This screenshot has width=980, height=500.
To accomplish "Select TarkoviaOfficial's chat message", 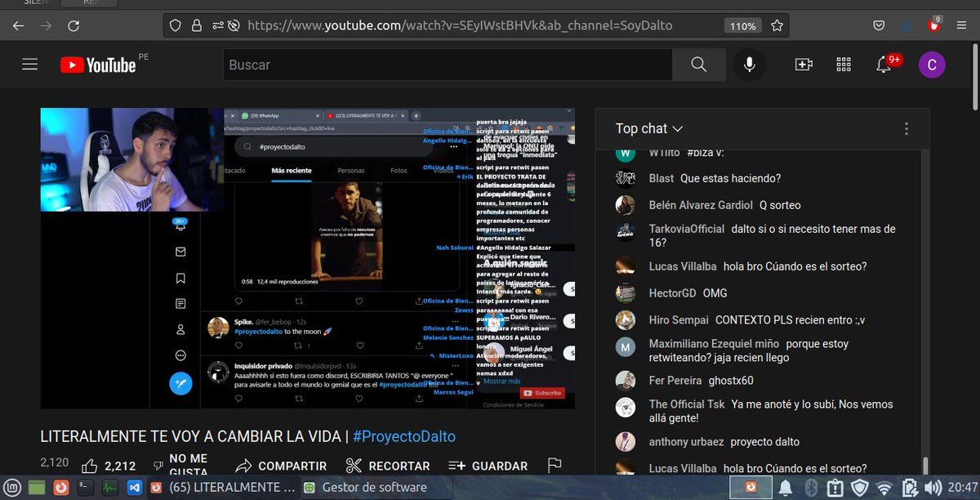I will point(772,235).
